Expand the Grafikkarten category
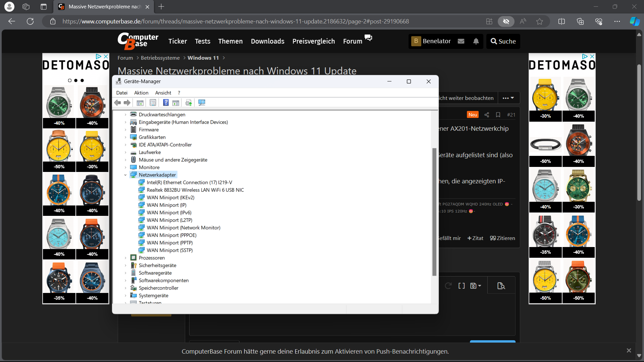Viewport: 644px width, 362px height. pos(125,137)
